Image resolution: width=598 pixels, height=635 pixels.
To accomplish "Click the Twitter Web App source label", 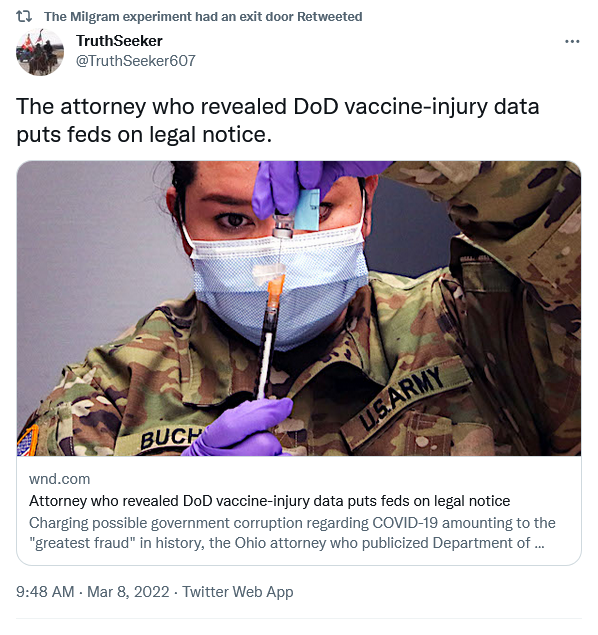I will 238,592.
